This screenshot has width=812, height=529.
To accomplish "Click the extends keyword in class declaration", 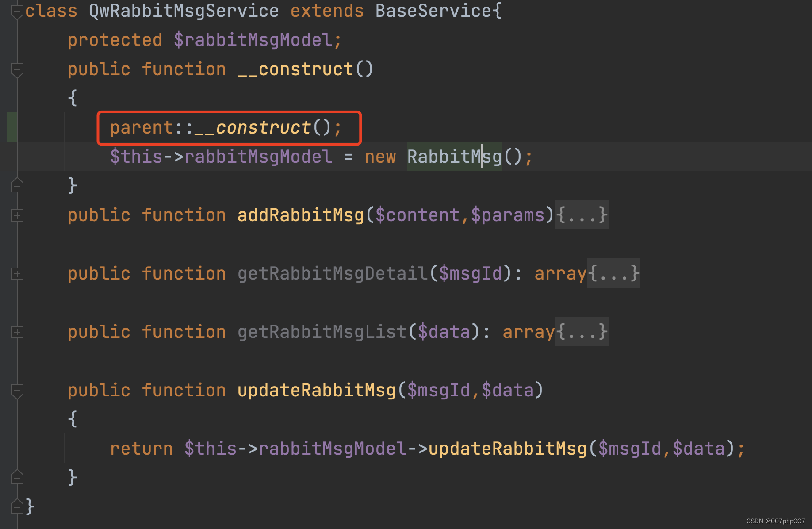I will pos(327,11).
